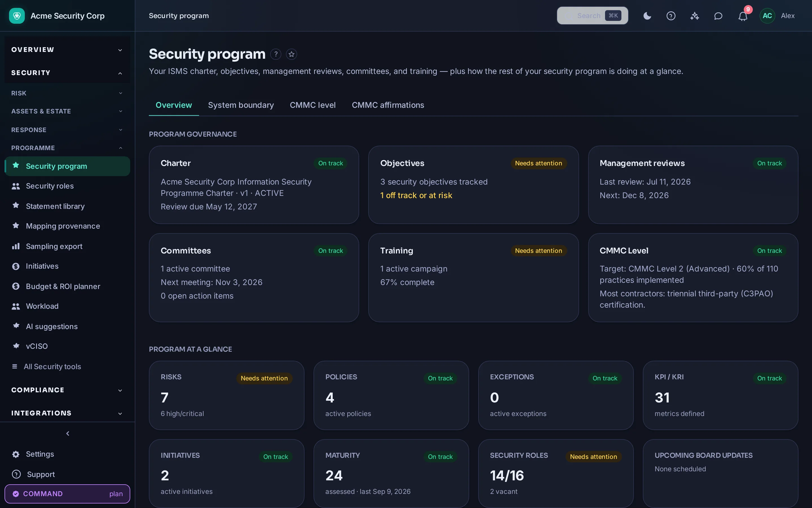Open the help circle icon in top bar
This screenshot has width=812, height=508.
click(671, 16)
